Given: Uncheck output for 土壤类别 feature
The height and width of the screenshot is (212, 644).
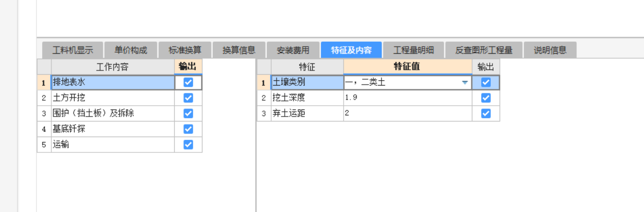Looking at the screenshot, I should 486,82.
